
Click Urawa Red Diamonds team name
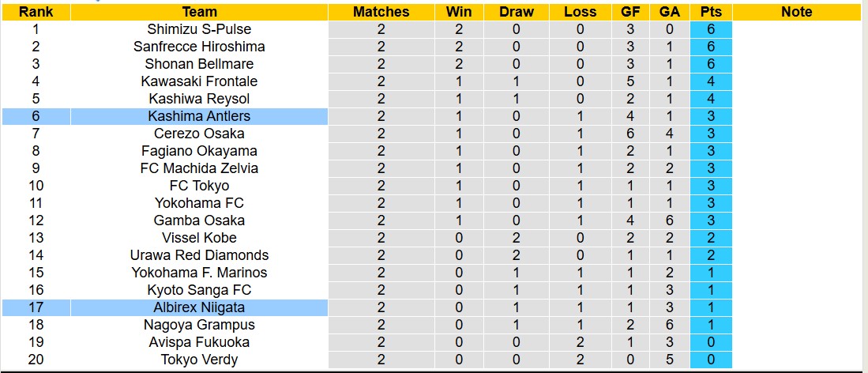click(199, 255)
